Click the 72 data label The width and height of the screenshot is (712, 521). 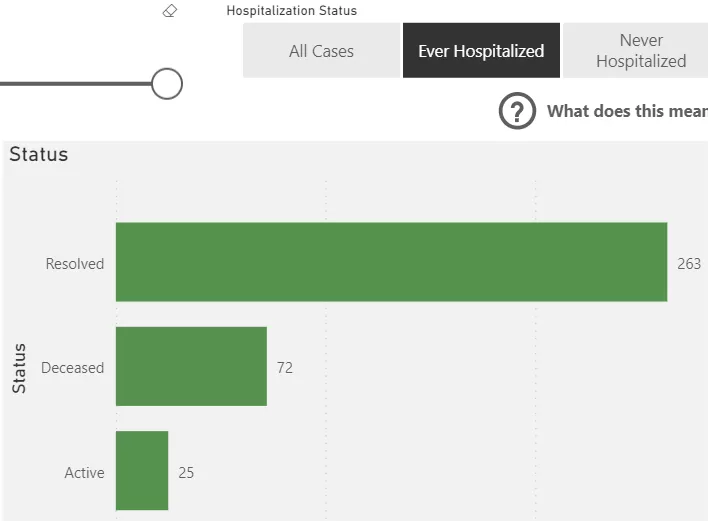pos(285,367)
